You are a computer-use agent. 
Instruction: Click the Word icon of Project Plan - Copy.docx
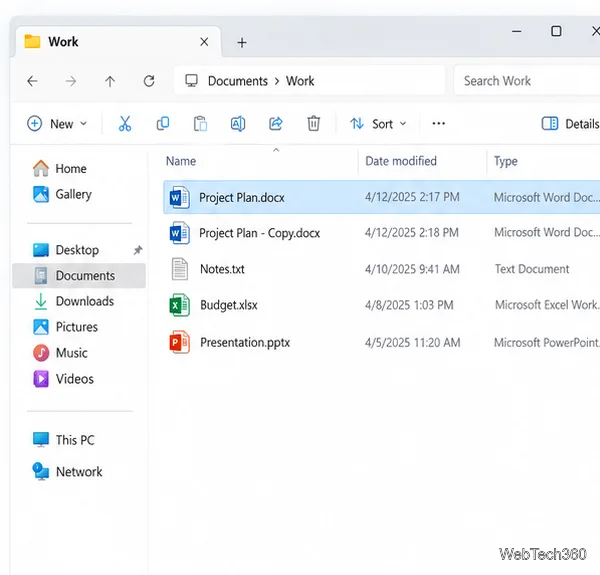tap(179, 233)
